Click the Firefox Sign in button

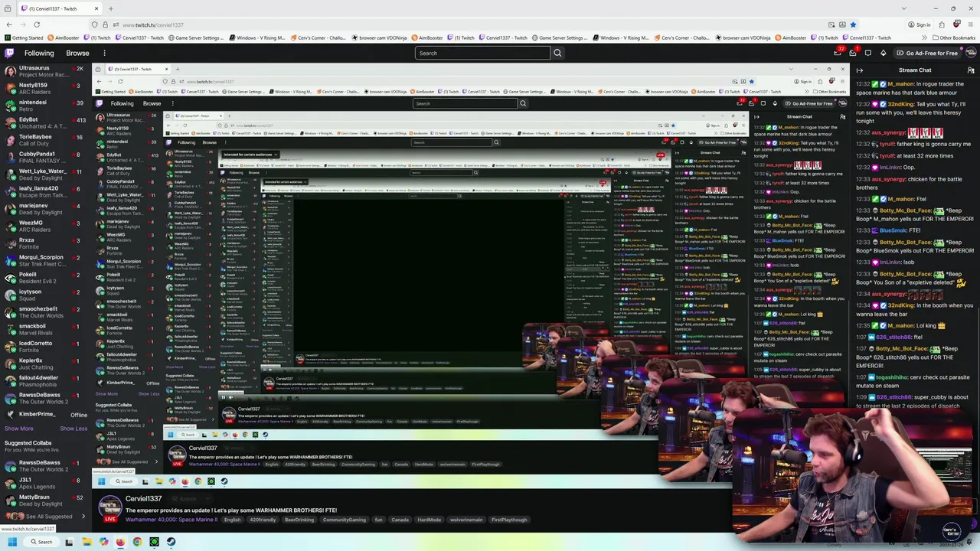coord(920,24)
